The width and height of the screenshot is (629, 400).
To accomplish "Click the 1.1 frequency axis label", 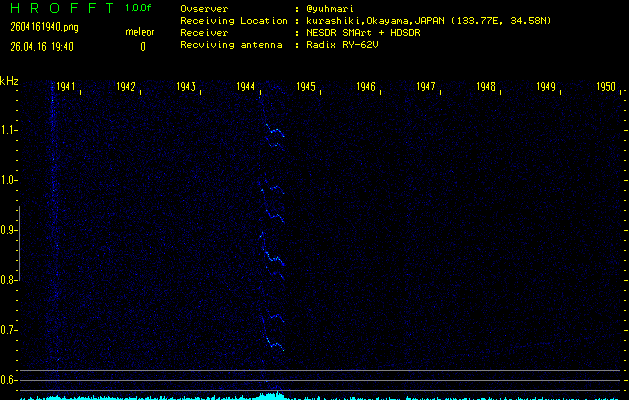I will [9, 130].
